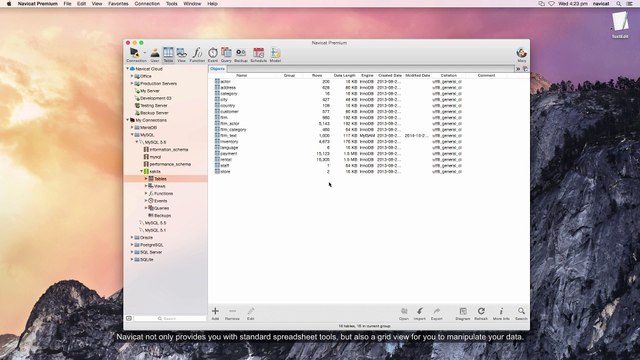Image resolution: width=640 pixels, height=360 pixels.
Task: Open the Favorites menu
Action: 118,4
